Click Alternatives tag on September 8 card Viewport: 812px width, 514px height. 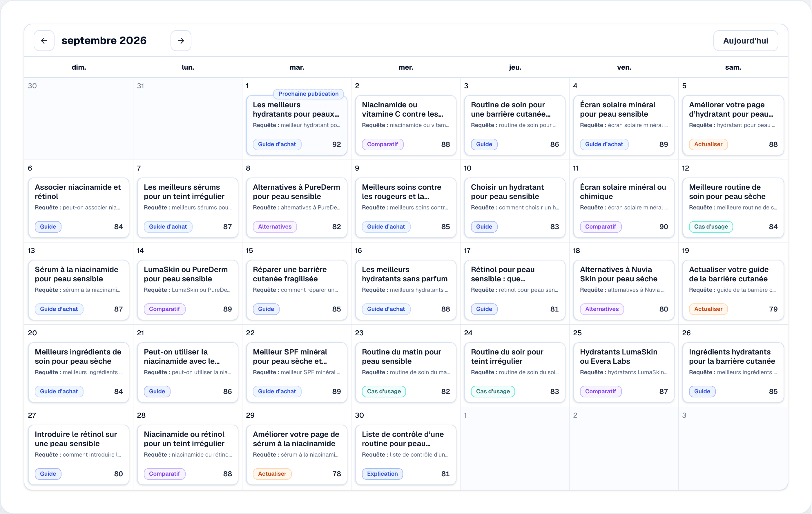[275, 227]
